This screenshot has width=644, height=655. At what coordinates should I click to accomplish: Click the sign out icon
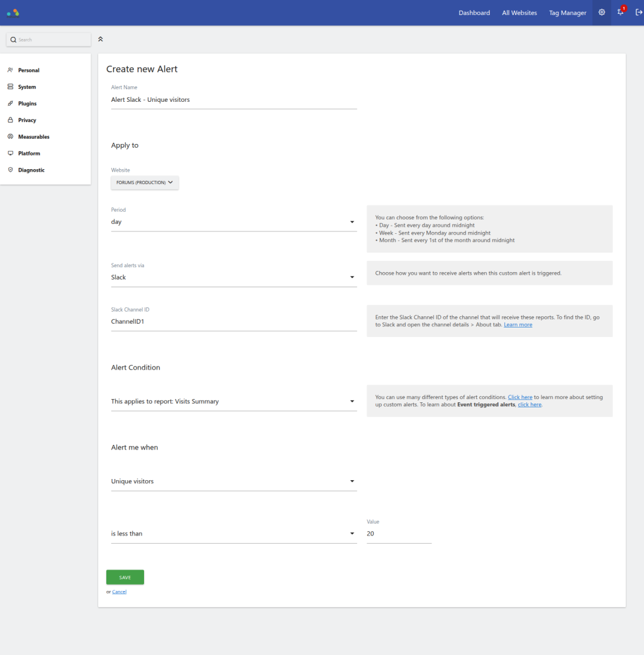pos(639,13)
